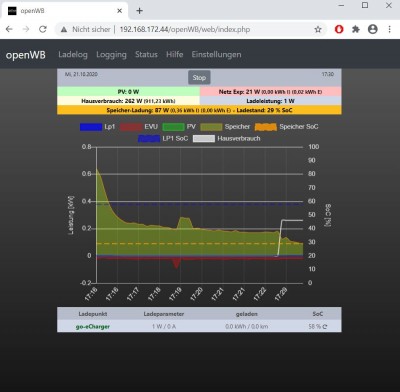Bookmark this page with the star icon
400x392 pixels.
318,29
